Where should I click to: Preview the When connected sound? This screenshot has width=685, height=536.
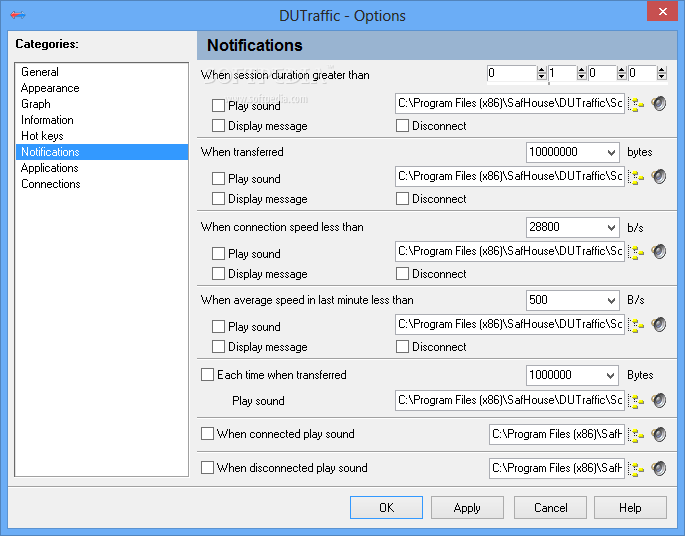pos(659,434)
